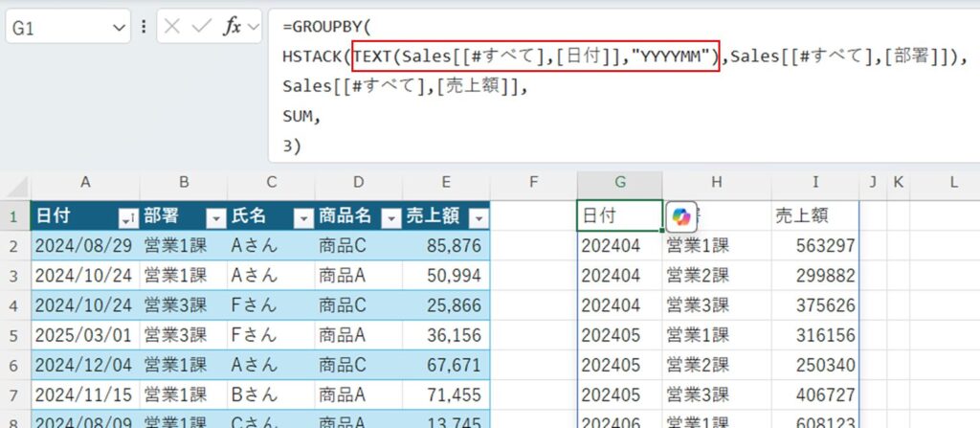980x428 pixels.
Task: Select column A header
Action: [85, 182]
